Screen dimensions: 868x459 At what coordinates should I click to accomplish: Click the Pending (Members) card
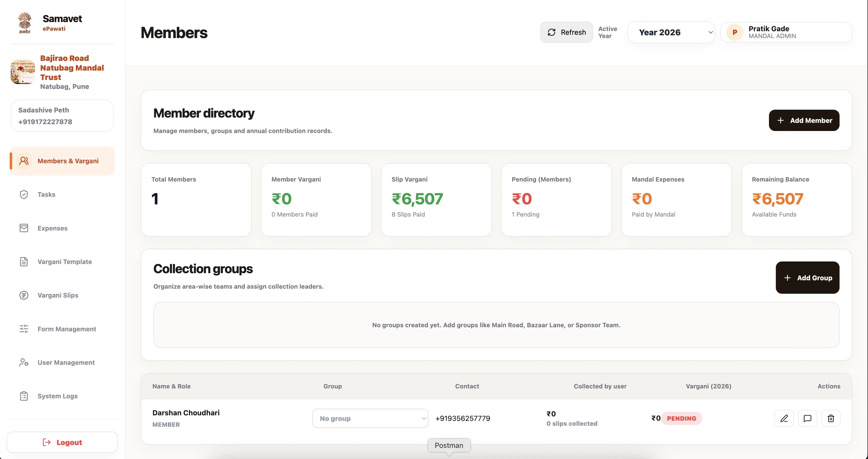click(x=556, y=200)
